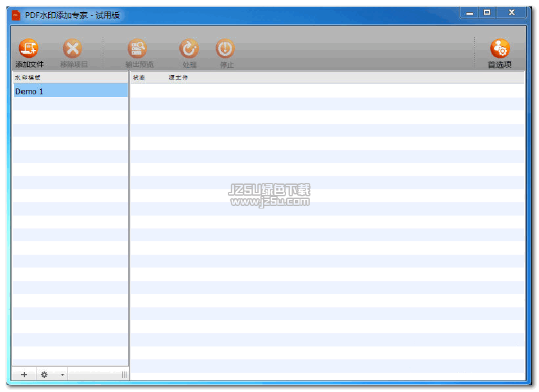Open 首选项 (Preferences)
This screenshot has width=539, height=392.
(x=500, y=49)
